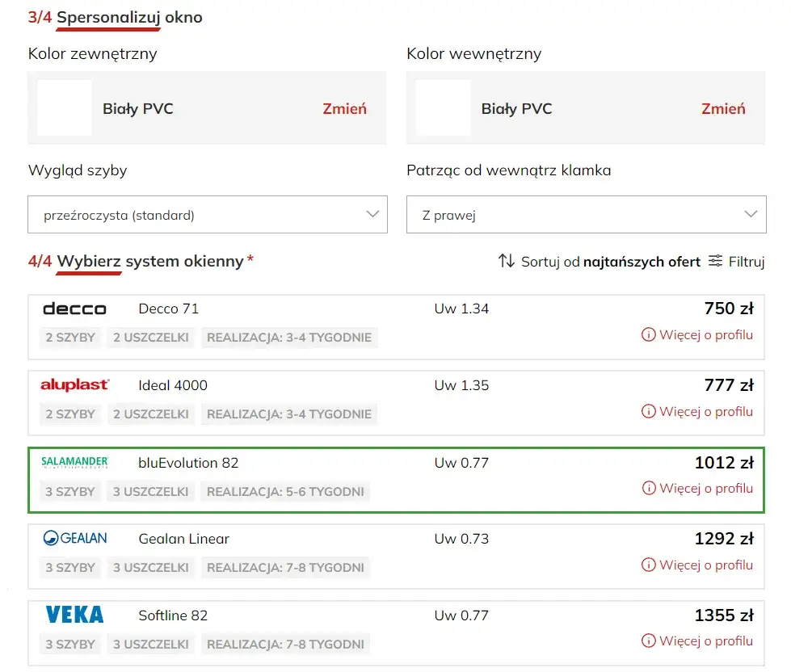Open the handle side dropdown showing Z prawej
Image resolution: width=791 pixels, height=672 pixels.
[585, 214]
